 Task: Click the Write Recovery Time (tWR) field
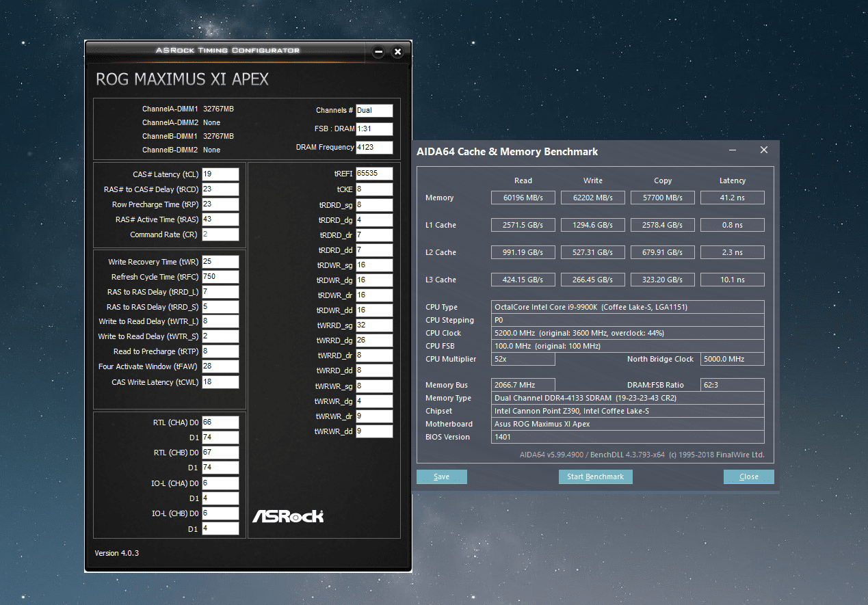tap(220, 262)
